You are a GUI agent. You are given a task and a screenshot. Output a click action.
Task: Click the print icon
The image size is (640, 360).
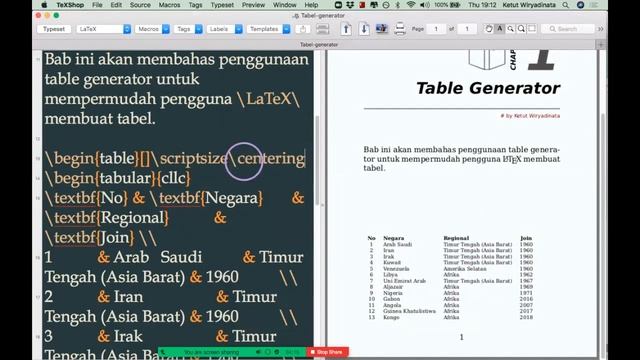[400, 29]
